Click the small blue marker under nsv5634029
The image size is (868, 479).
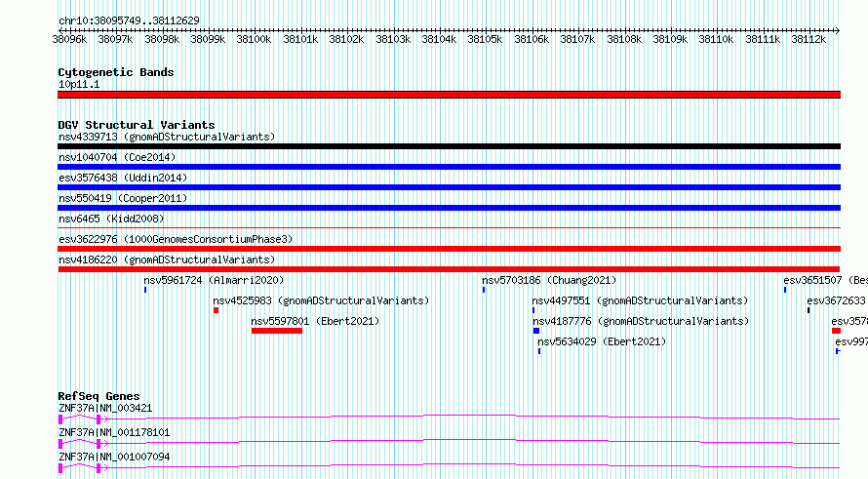click(539, 351)
